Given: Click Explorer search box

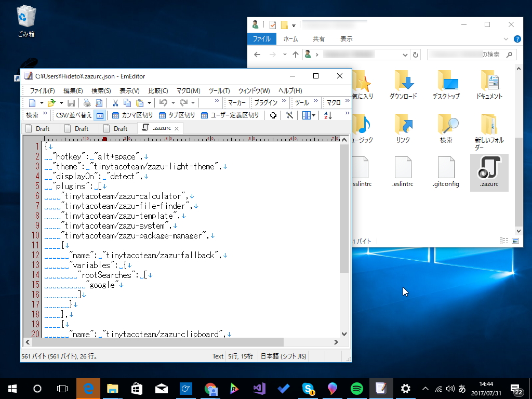Looking at the screenshot, I should (x=472, y=55).
